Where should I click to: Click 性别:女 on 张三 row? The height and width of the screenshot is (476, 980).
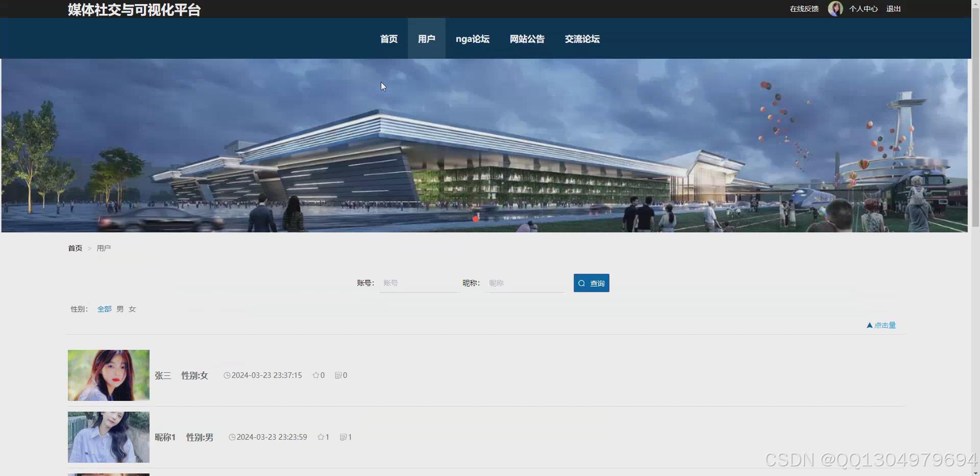tap(194, 375)
